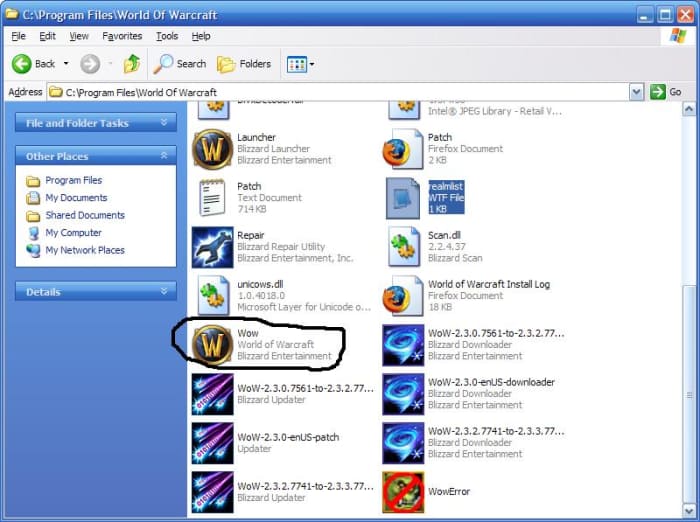The image size is (700, 522).
Task: Select the Patch Text Document icon
Action: 212,198
